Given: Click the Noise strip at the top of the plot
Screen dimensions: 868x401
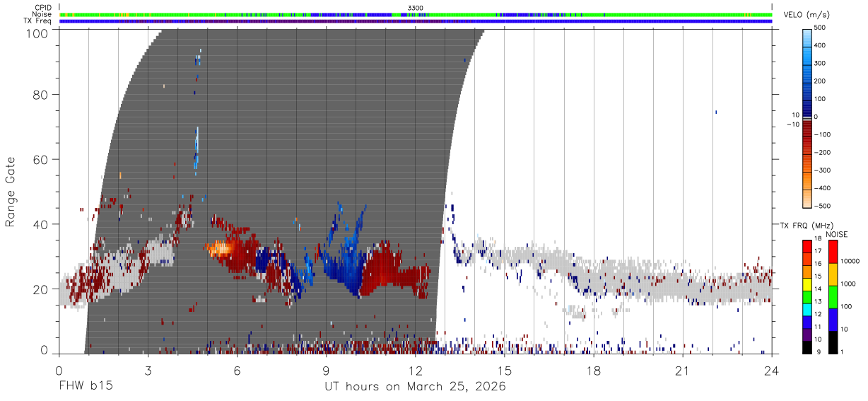Looking at the screenshot, I should click(x=416, y=14).
